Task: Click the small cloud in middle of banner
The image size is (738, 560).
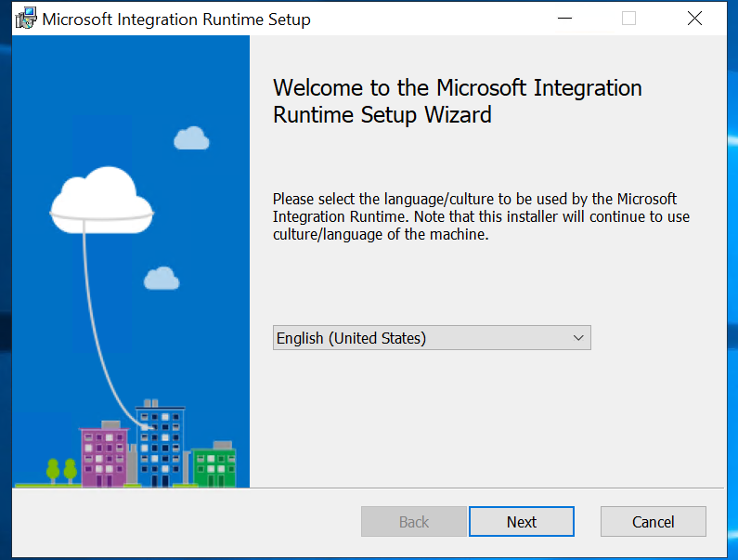Action: click(x=162, y=278)
